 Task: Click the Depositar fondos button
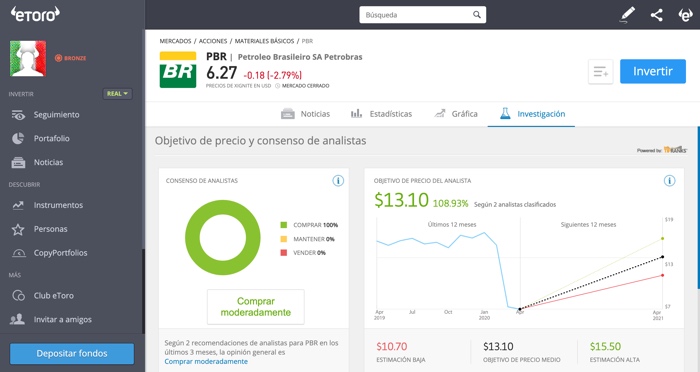tap(72, 354)
